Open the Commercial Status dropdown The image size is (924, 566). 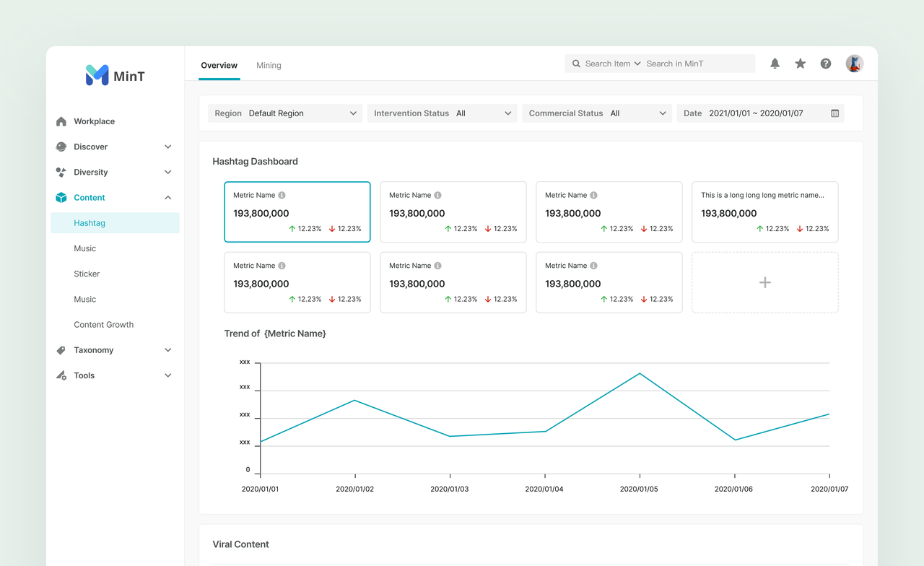coord(597,113)
